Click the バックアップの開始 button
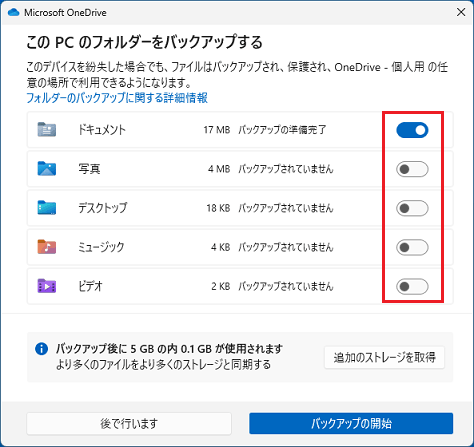 [351, 424]
